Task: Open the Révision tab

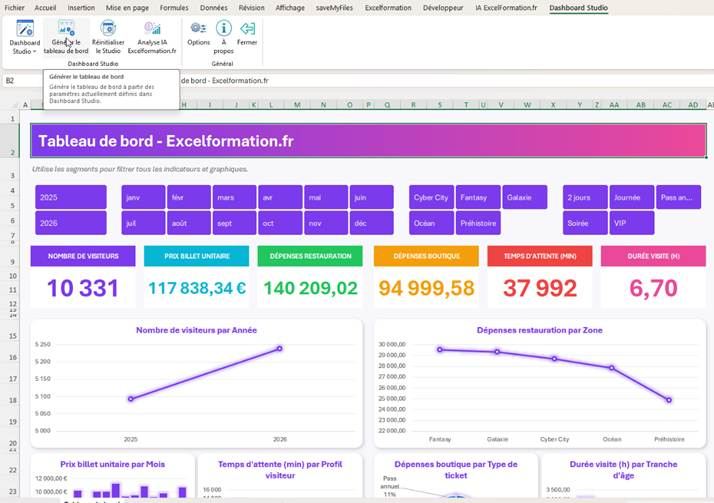Action: [x=251, y=8]
